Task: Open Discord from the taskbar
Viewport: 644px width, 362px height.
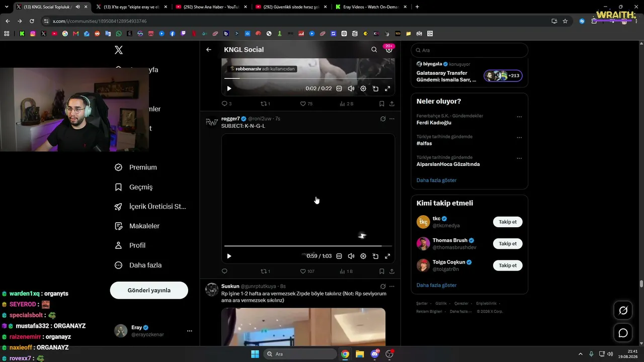Action: pos(375,354)
